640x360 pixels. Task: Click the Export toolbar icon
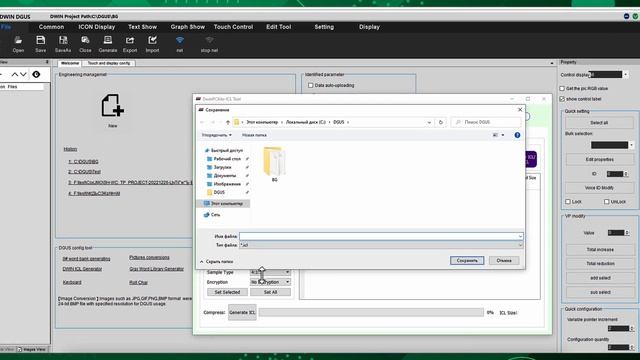point(130,40)
